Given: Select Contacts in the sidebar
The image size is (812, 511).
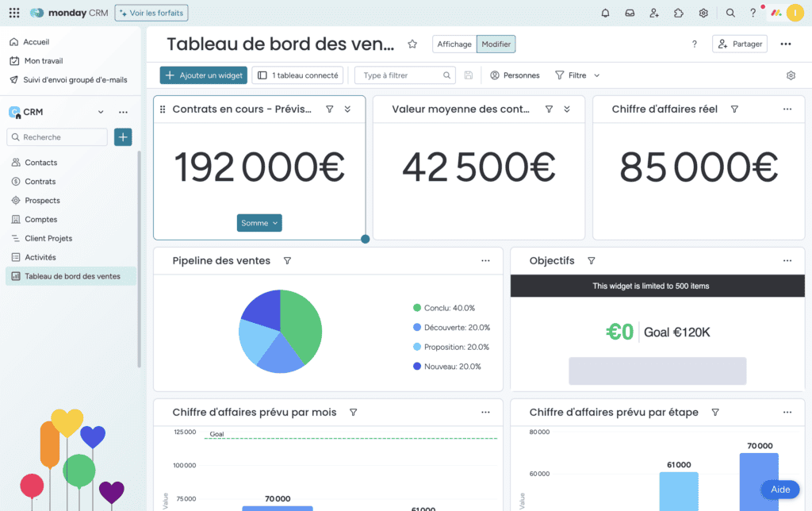Looking at the screenshot, I should point(43,162).
